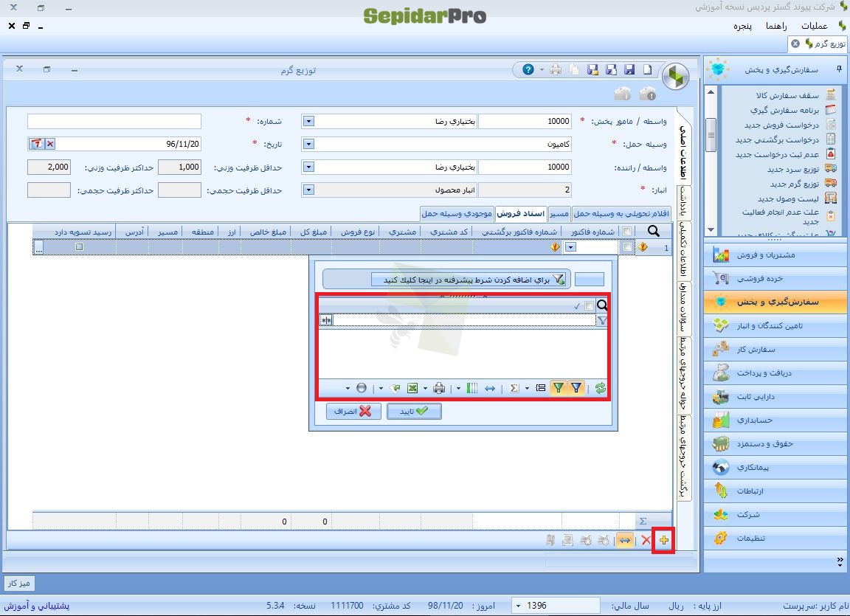Click the magnifier search icon in popup grid
Viewport: 850px width, 616px height.
tap(602, 305)
